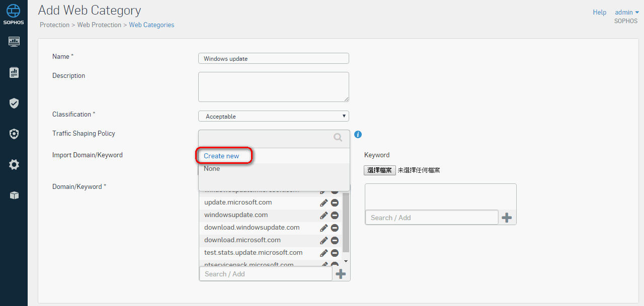644x306 pixels.
Task: Remove test.stats.update.microsoft.com with minus icon
Action: [335, 253]
